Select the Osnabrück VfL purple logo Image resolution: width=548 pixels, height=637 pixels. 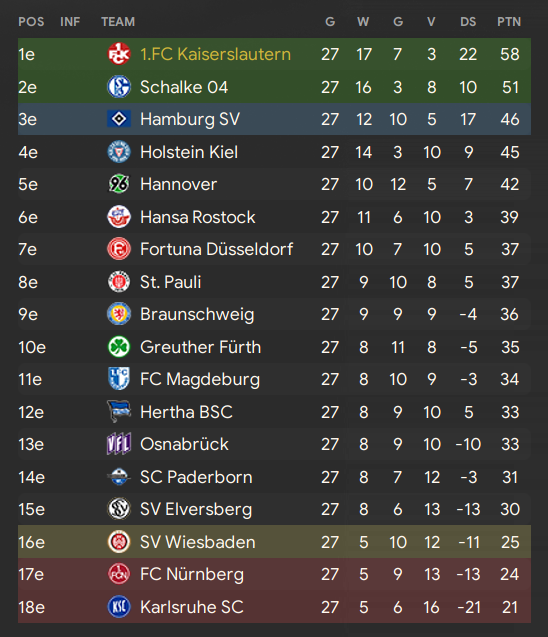(x=119, y=444)
